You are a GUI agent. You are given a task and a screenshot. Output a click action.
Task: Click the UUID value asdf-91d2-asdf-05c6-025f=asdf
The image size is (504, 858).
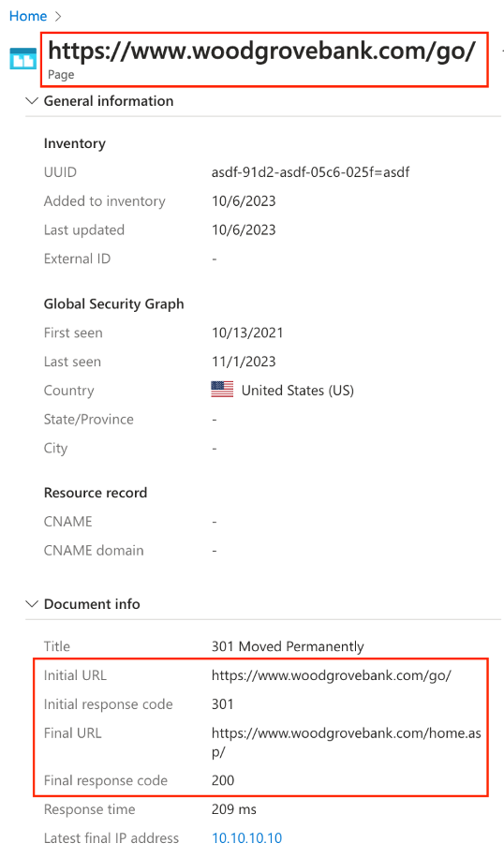pos(310,172)
